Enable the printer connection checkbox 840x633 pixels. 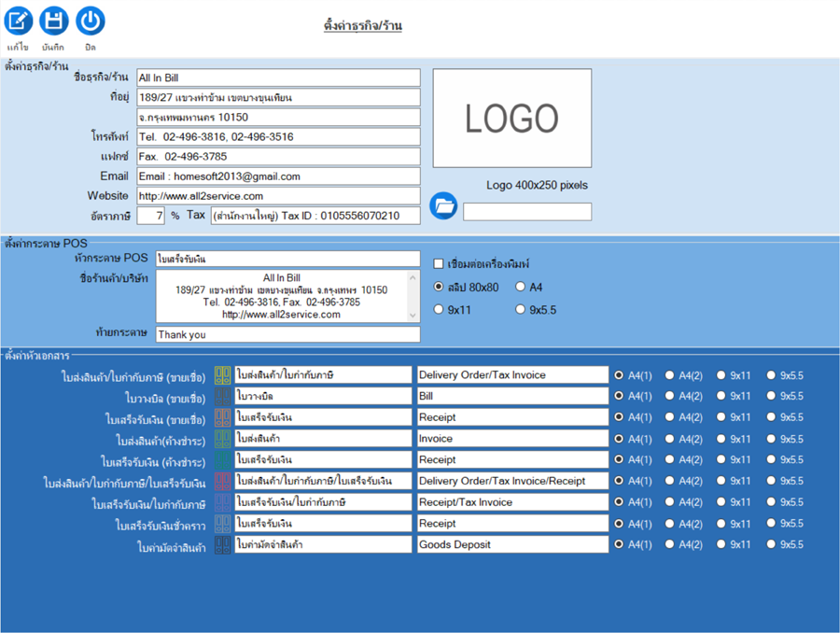click(440, 264)
